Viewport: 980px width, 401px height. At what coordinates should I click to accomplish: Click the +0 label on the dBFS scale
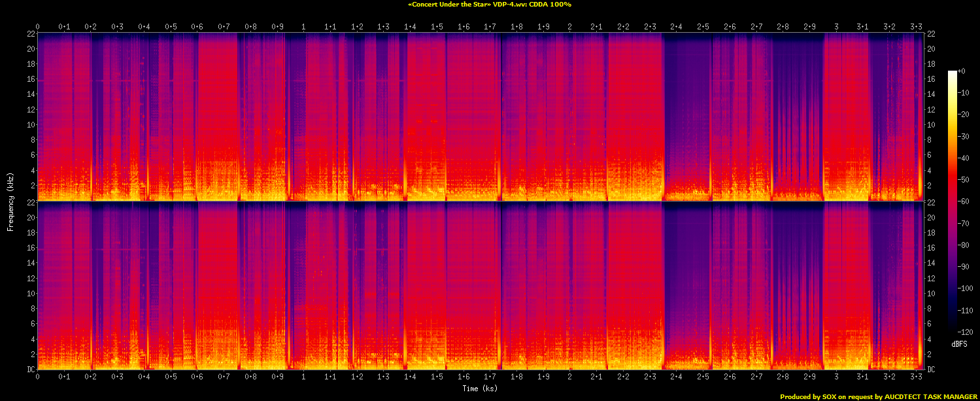961,71
